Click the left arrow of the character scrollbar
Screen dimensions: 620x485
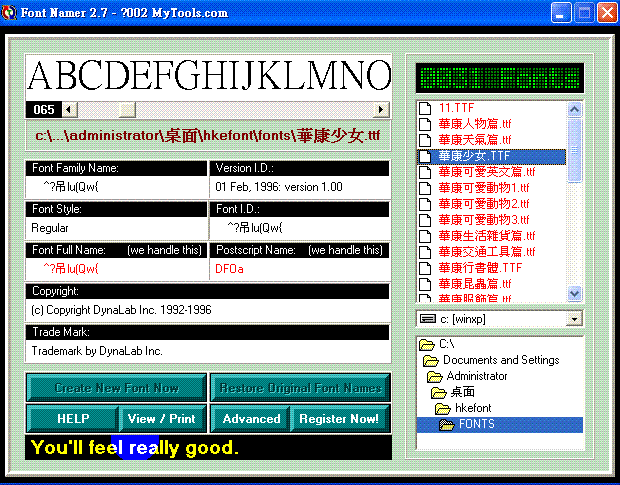[x=70, y=109]
